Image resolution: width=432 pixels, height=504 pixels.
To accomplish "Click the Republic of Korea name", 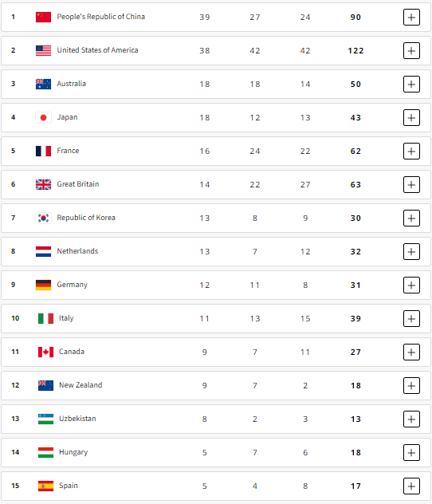I will tap(86, 218).
